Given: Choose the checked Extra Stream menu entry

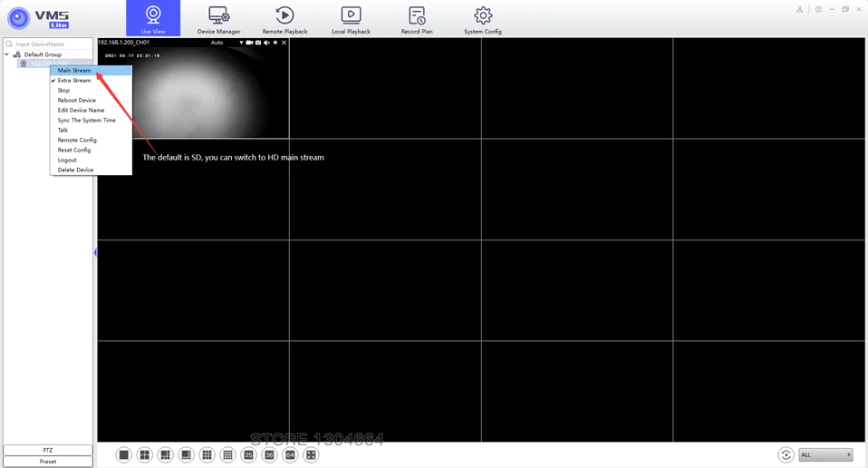Looking at the screenshot, I should (91, 81).
